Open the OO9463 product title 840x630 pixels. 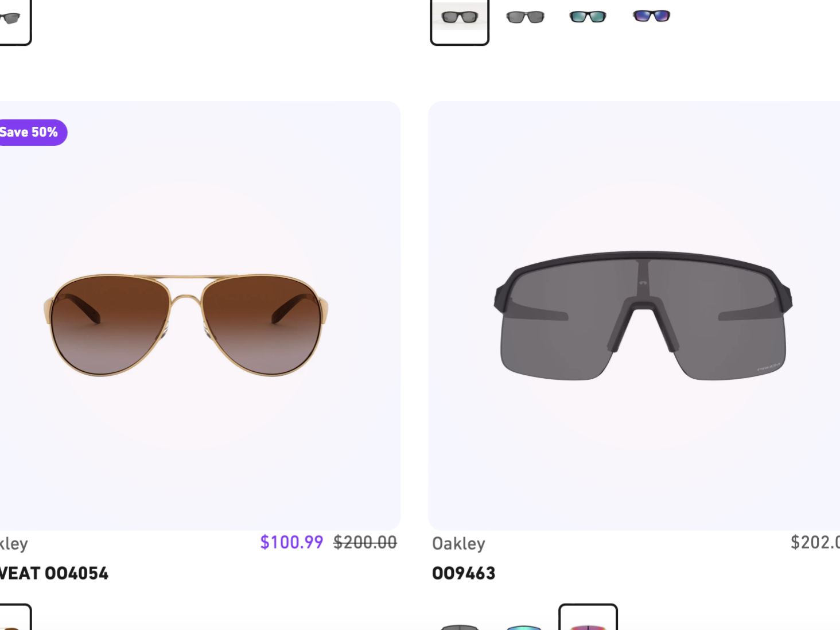[x=464, y=573]
